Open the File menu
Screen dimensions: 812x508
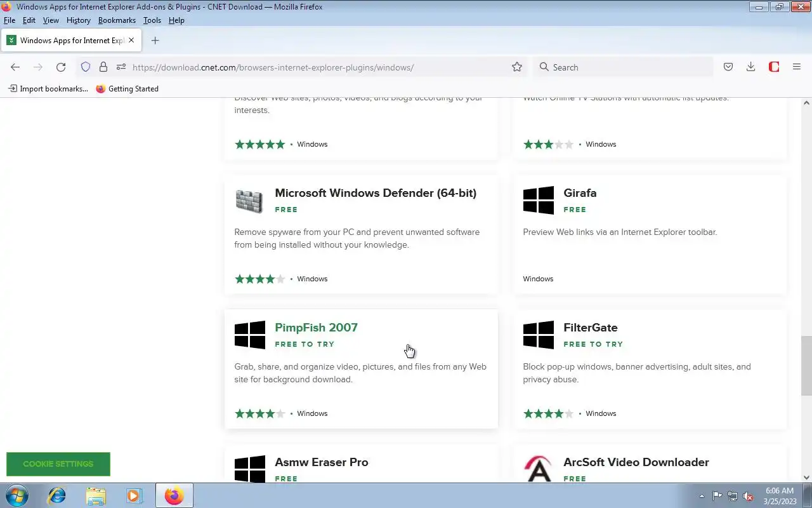10,20
